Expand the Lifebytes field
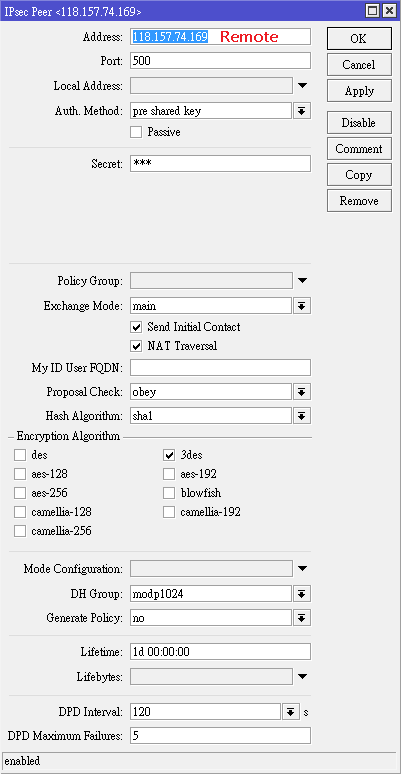This screenshot has height=774, width=401. click(303, 676)
